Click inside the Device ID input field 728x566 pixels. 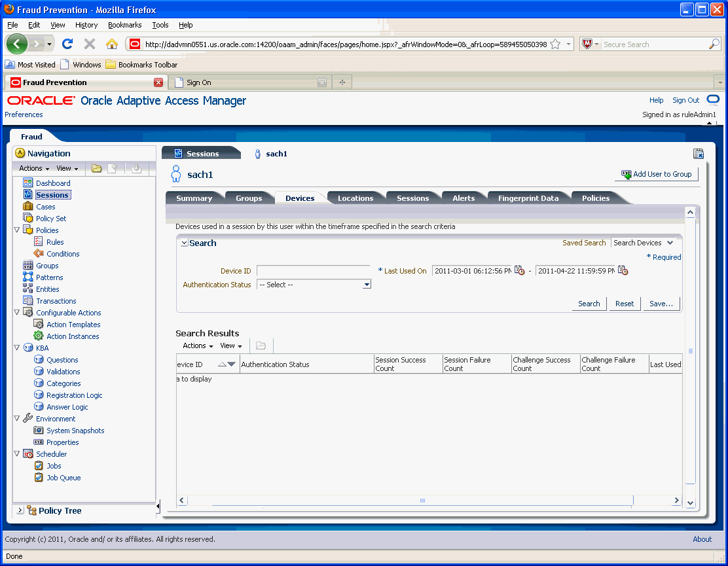[314, 270]
